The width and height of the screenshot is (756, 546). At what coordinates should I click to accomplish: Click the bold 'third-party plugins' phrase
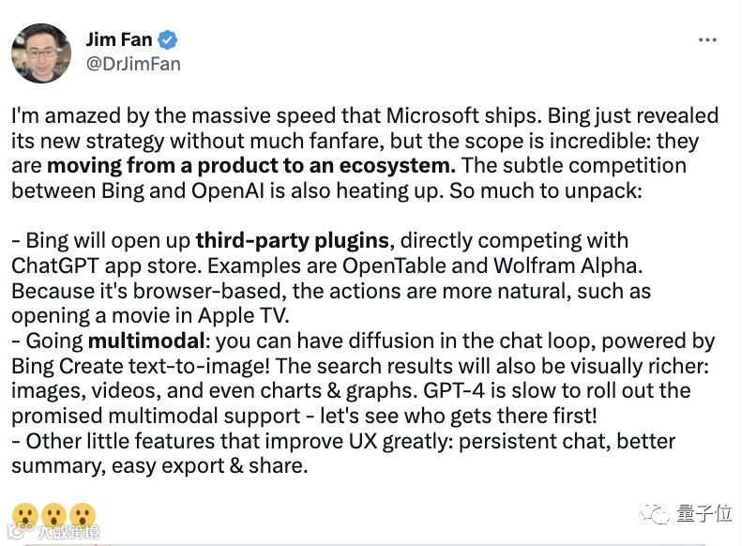click(x=293, y=240)
